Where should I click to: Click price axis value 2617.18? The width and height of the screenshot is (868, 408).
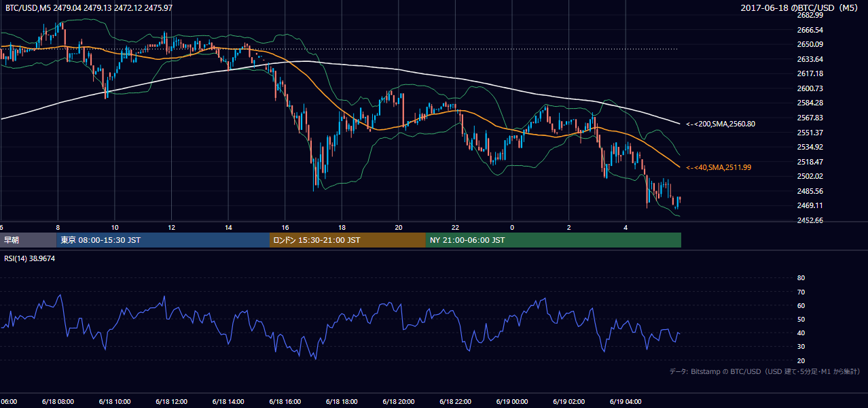810,73
